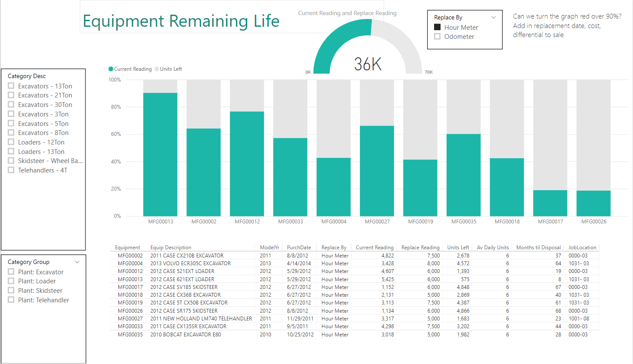Screen dimensions: 633x364
Task: Click the gauge showing 36K
Action: coord(368,52)
